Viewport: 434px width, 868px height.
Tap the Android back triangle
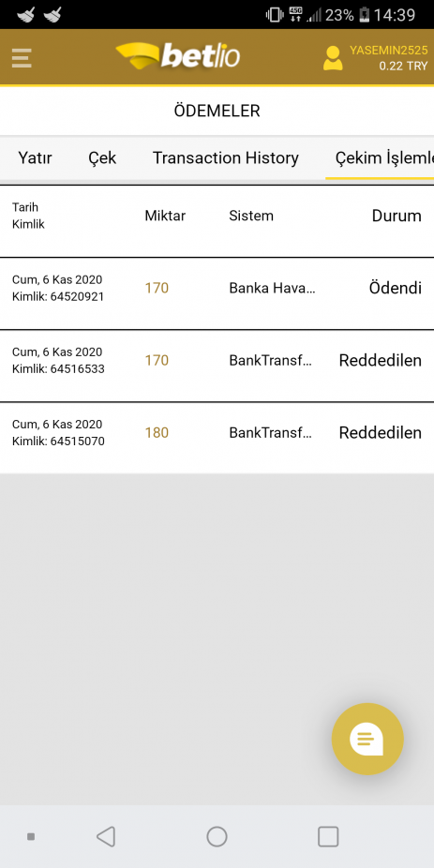click(106, 836)
